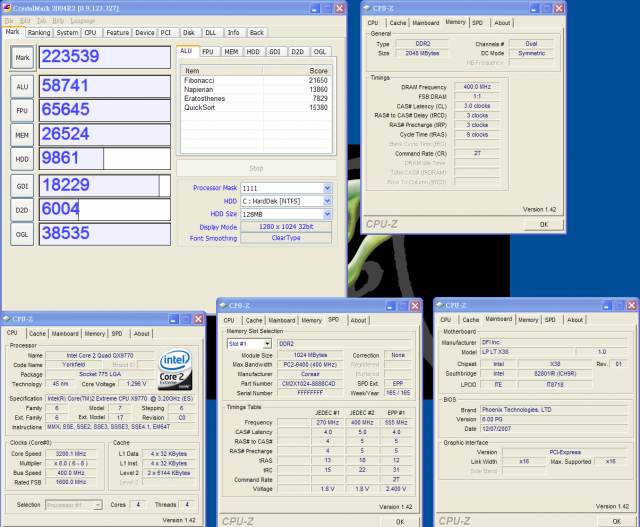Click the CPU-Z SPD window title icon

coord(223,305)
